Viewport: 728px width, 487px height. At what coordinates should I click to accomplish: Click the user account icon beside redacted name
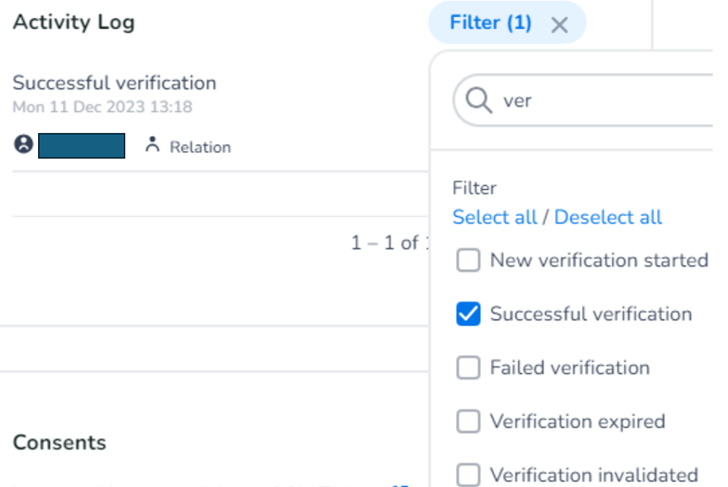click(23, 145)
